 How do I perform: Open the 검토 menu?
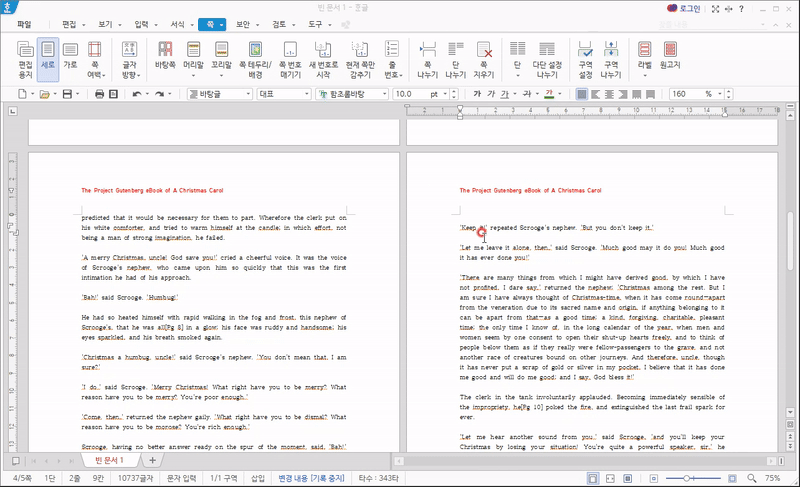284,24
